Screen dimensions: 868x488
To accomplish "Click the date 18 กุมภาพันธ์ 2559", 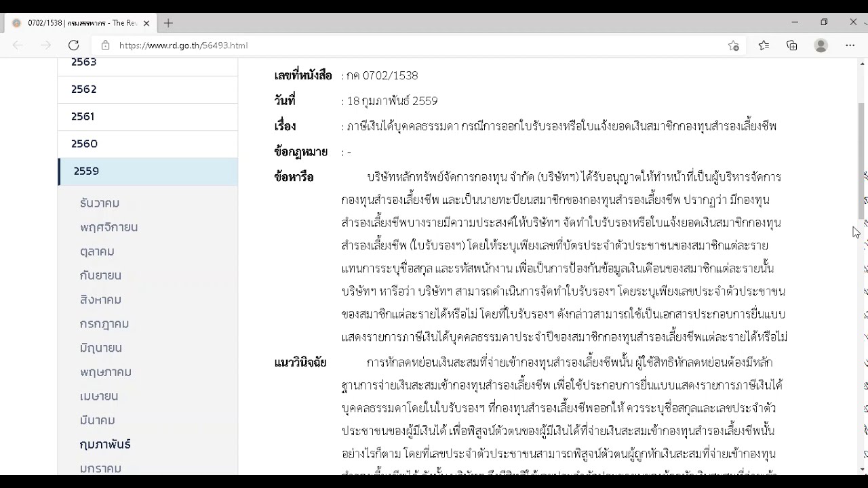I will tap(393, 102).
